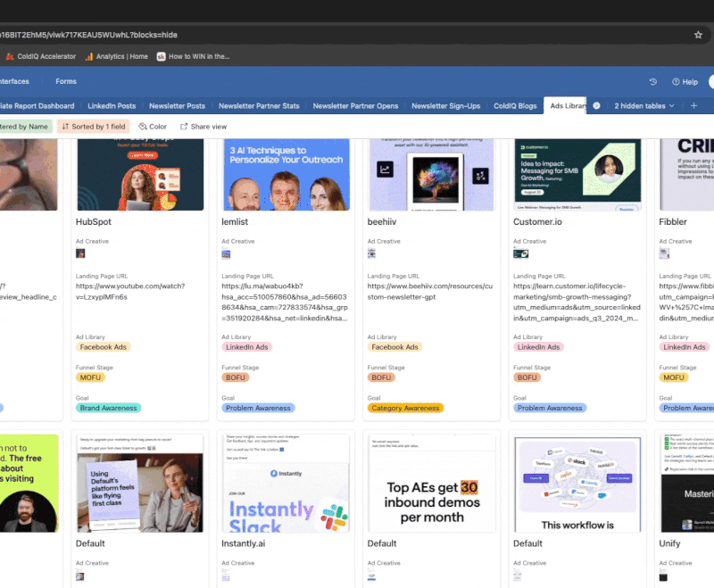This screenshot has width=714, height=588.
Task: Click beehiiv's BOFU funnel stage tag
Action: 381,377
